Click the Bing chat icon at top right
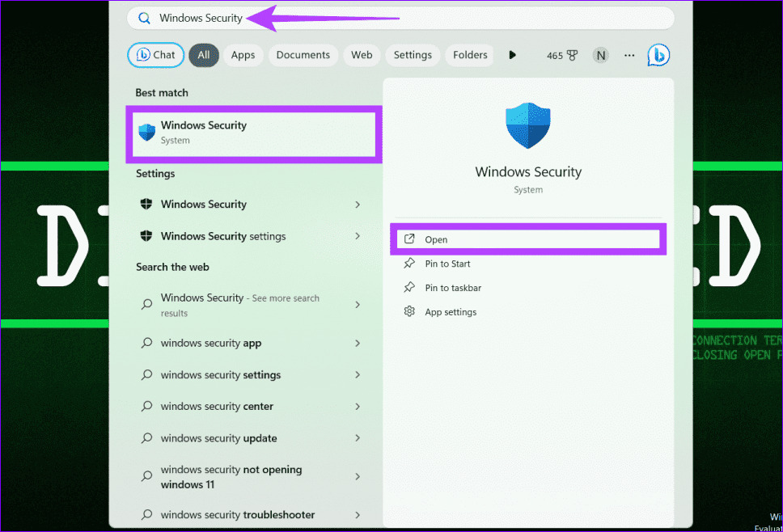 pyautogui.click(x=658, y=55)
